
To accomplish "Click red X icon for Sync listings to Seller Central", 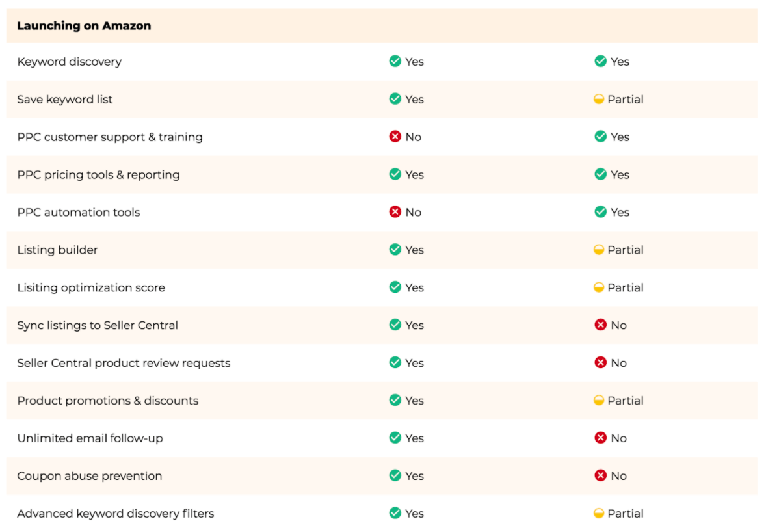I will 600,325.
